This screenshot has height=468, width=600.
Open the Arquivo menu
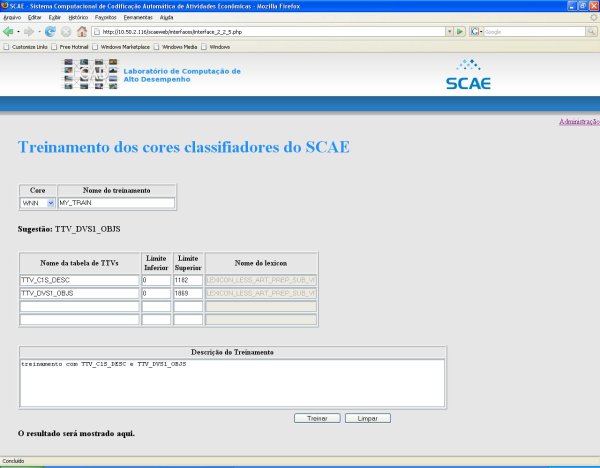pos(12,17)
